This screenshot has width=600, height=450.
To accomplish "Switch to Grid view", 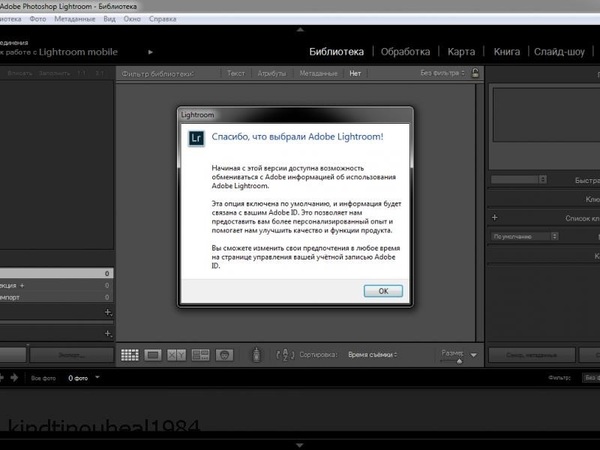I will point(130,355).
